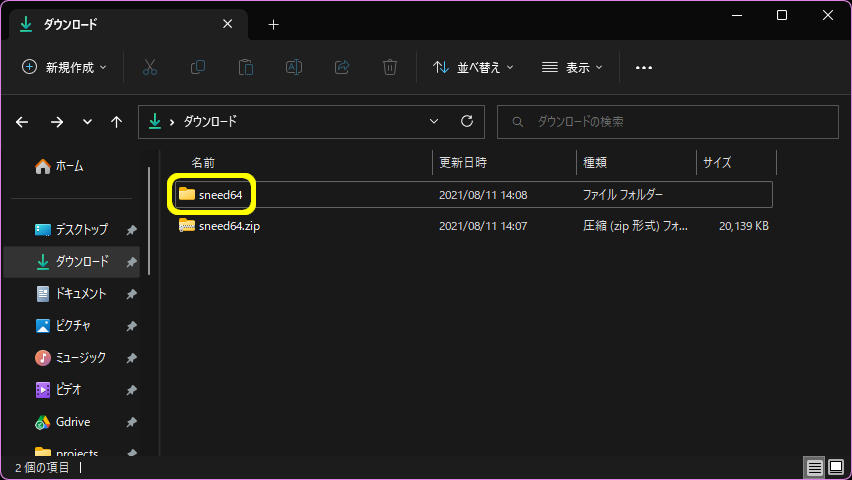Image resolution: width=852 pixels, height=480 pixels.
Task: Open recent locations chevron dropdown
Action: pyautogui.click(x=87, y=122)
